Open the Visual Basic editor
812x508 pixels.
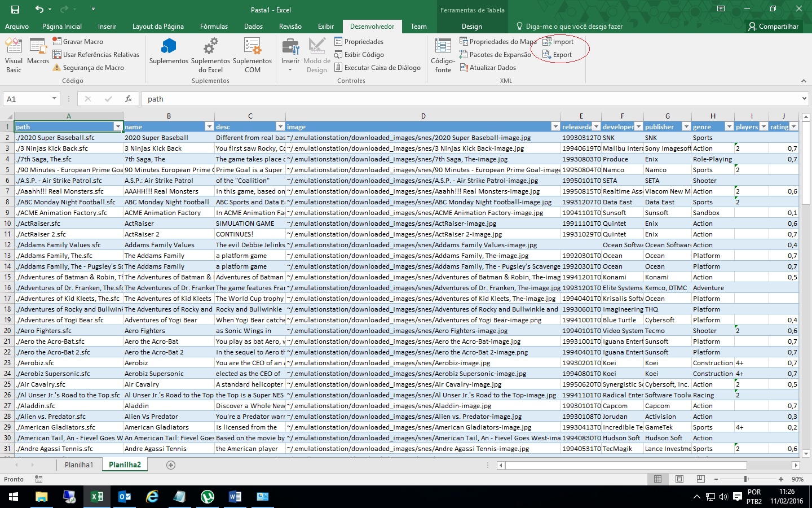tap(13, 54)
